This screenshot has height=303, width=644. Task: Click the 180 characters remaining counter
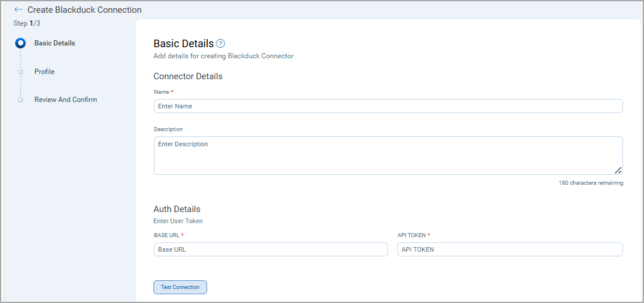tap(590, 183)
